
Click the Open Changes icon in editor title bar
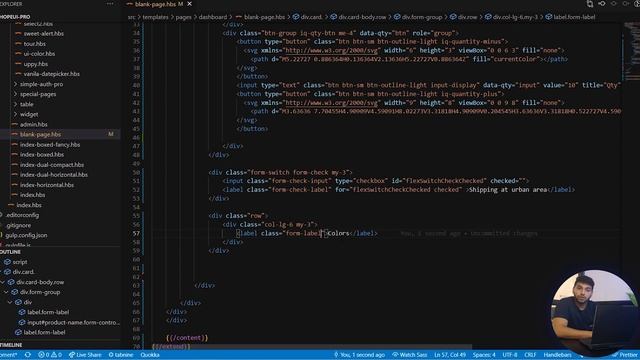(590, 4)
